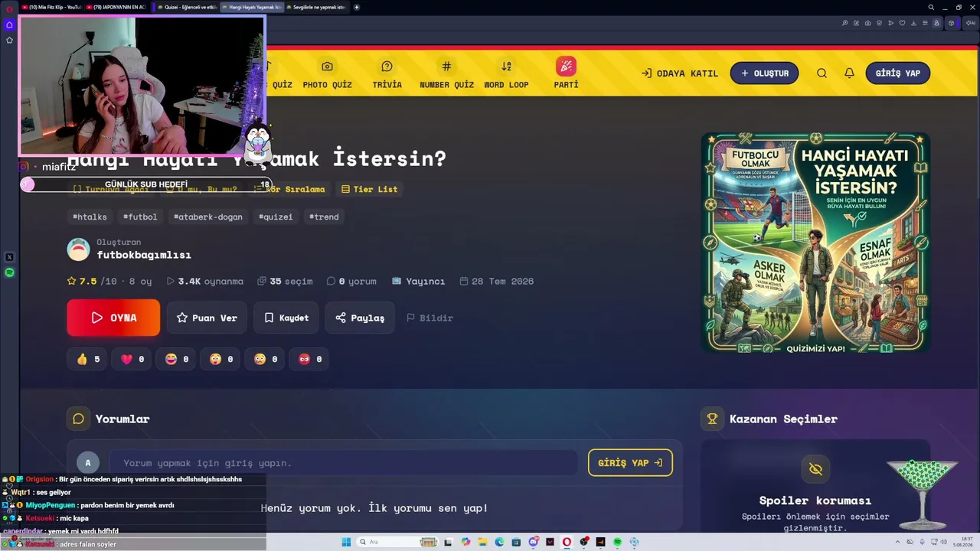Click the laughing face reaction
Image resolution: width=980 pixels, height=551 pixels.
click(177, 359)
